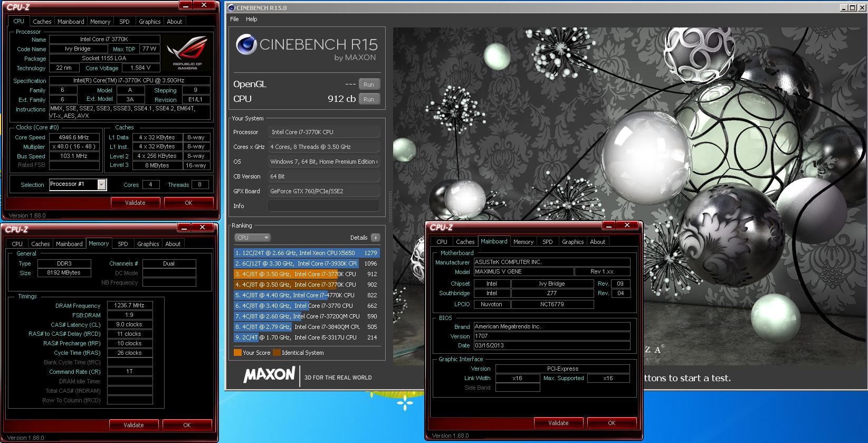Run the OpenGL benchmark
This screenshot has width=868, height=443.
(369, 84)
